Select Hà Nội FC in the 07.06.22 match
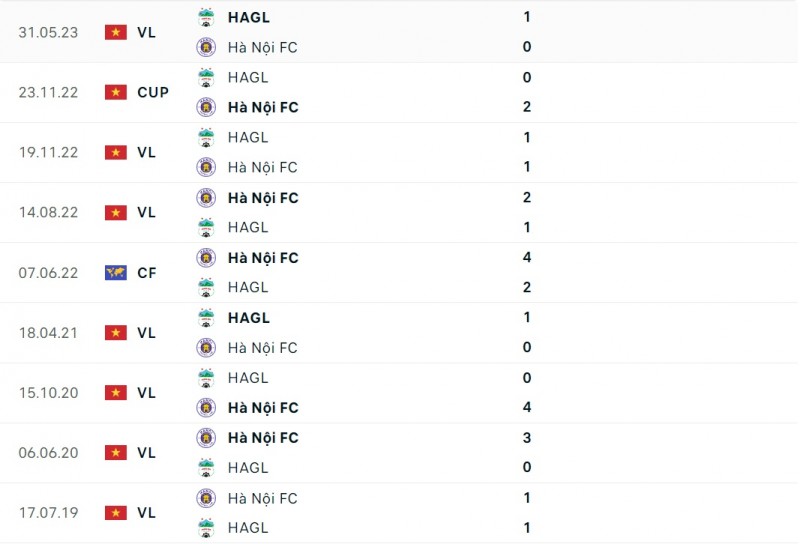This screenshot has height=544, width=800. pos(262,258)
